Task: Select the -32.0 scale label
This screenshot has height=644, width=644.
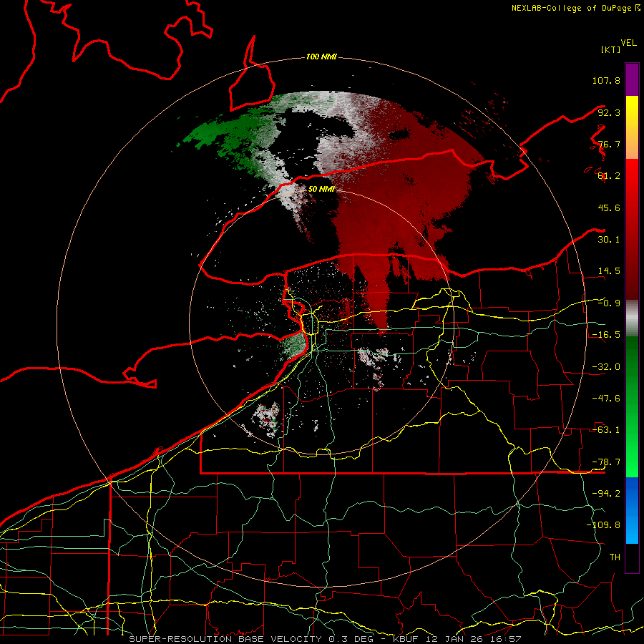Action: pos(606,367)
